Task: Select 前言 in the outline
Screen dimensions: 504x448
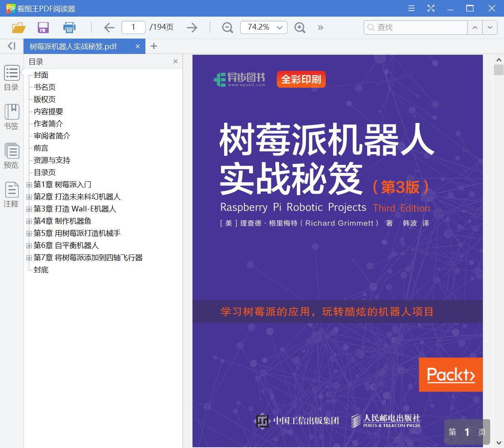Action: click(41, 148)
